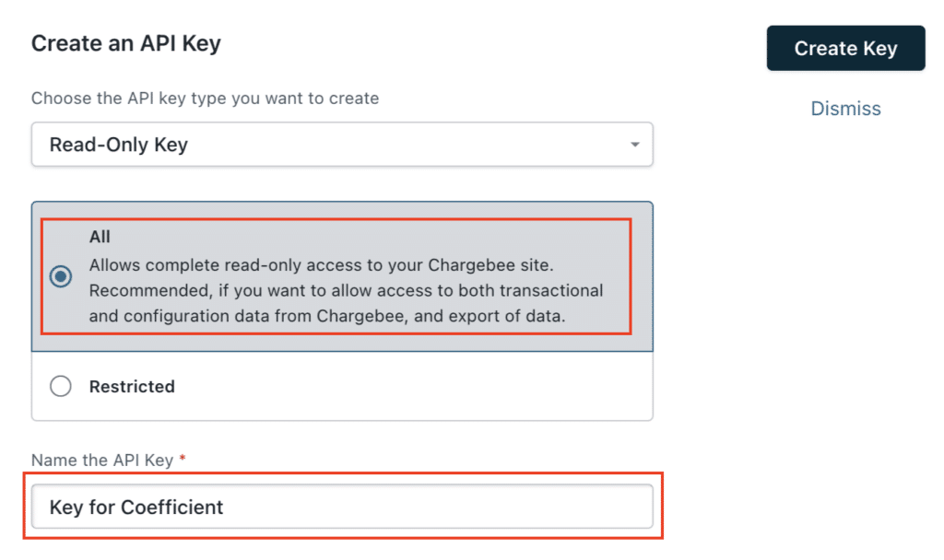Dismiss the Create an API Key form
Screen dimensions: 944x560
click(x=845, y=109)
